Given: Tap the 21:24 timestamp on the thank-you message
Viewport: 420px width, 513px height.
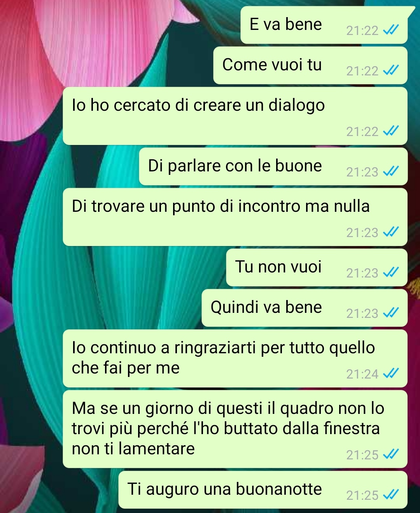Looking at the screenshot, I should click(362, 374).
